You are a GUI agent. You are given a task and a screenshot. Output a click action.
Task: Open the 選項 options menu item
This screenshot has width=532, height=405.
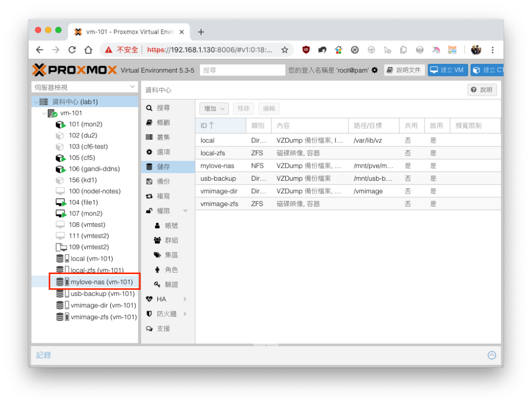pyautogui.click(x=168, y=152)
